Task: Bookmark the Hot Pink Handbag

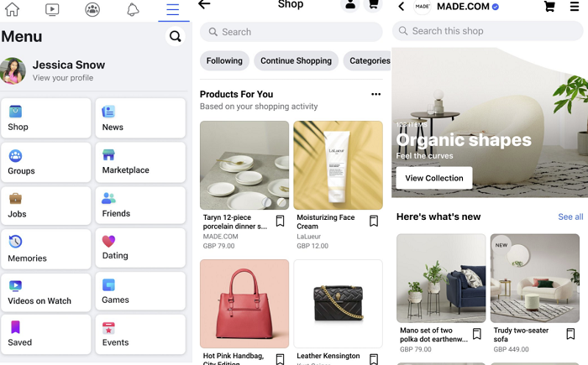Action: tap(280, 359)
